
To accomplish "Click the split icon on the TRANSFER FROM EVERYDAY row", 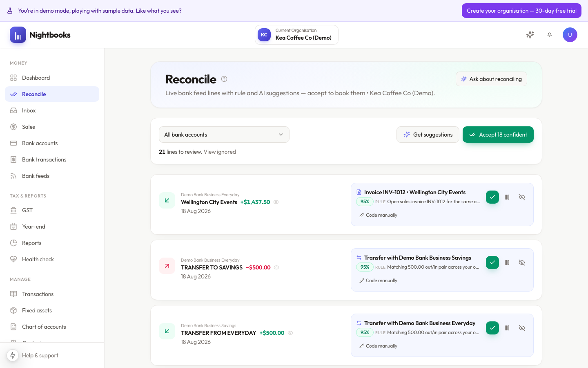I will [507, 328].
